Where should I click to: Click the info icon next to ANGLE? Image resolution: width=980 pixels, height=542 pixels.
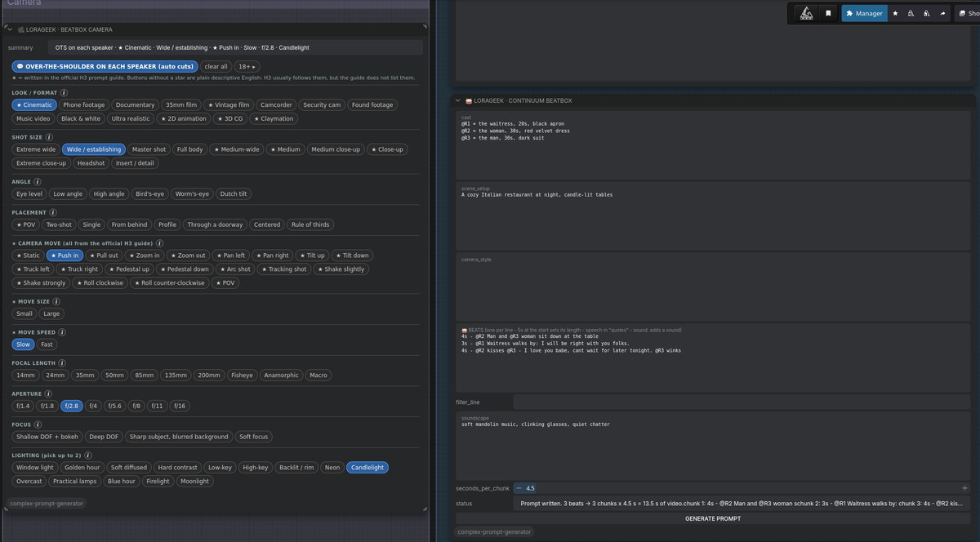pyautogui.click(x=38, y=182)
